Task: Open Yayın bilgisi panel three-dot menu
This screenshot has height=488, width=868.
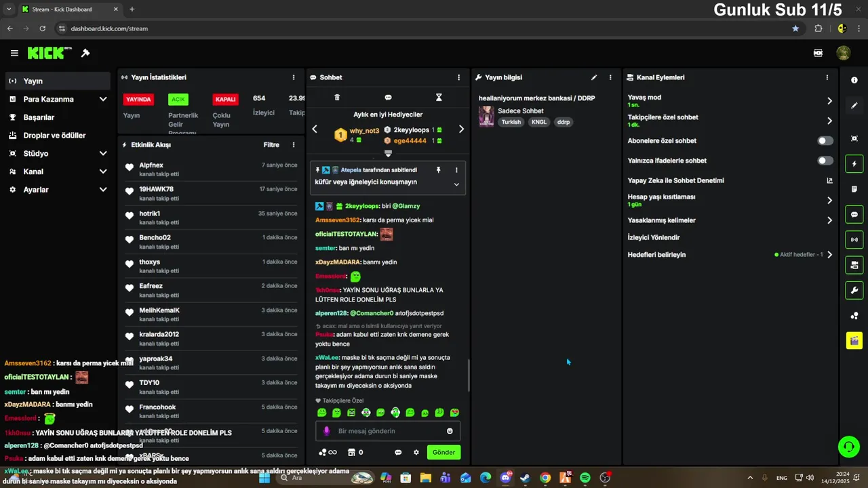Action: 610,77
